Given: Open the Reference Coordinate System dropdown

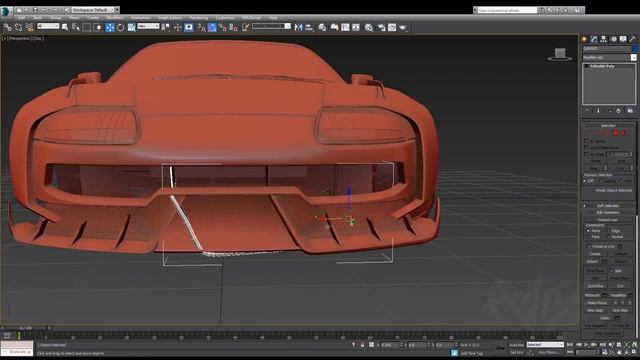Looking at the screenshot, I should [148, 26].
